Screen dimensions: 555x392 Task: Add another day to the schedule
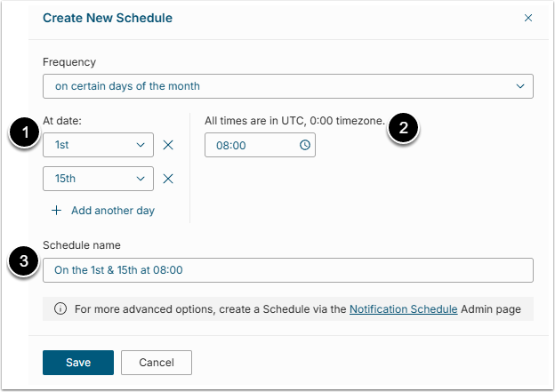pos(103,211)
